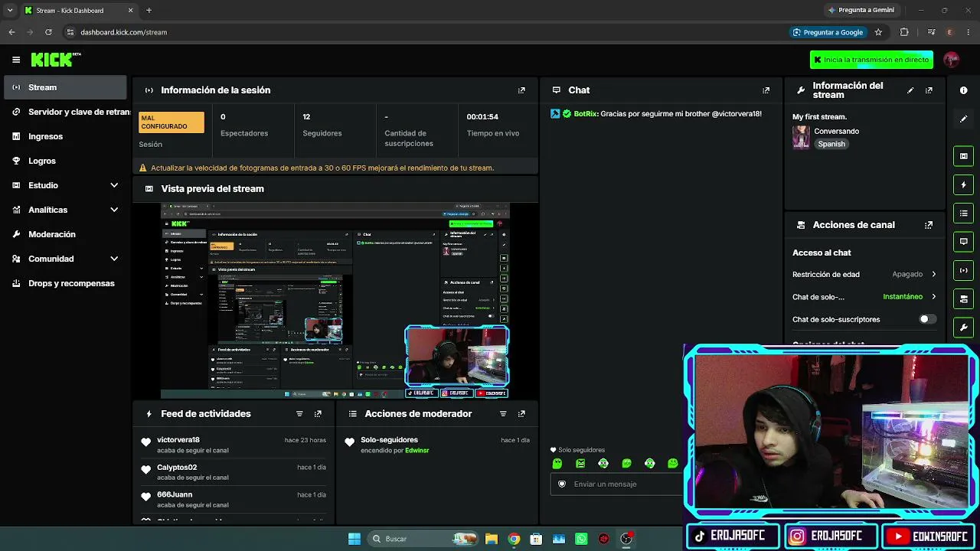Select Stream in the left sidebar

pos(65,87)
